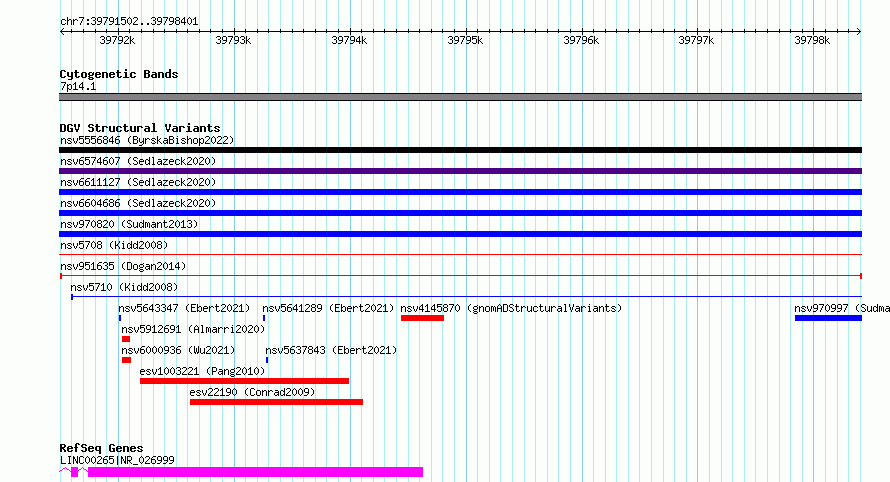Click the RefSeq Genes track title
This screenshot has width=890, height=482.
click(x=101, y=449)
